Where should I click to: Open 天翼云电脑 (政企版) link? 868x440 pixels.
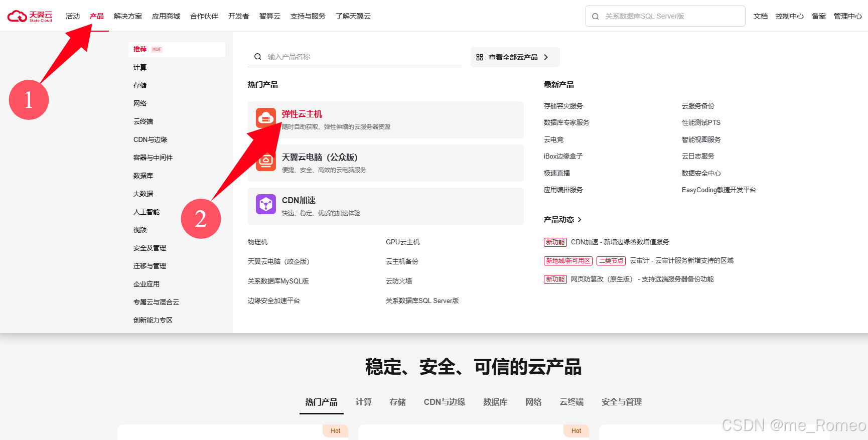pos(278,261)
